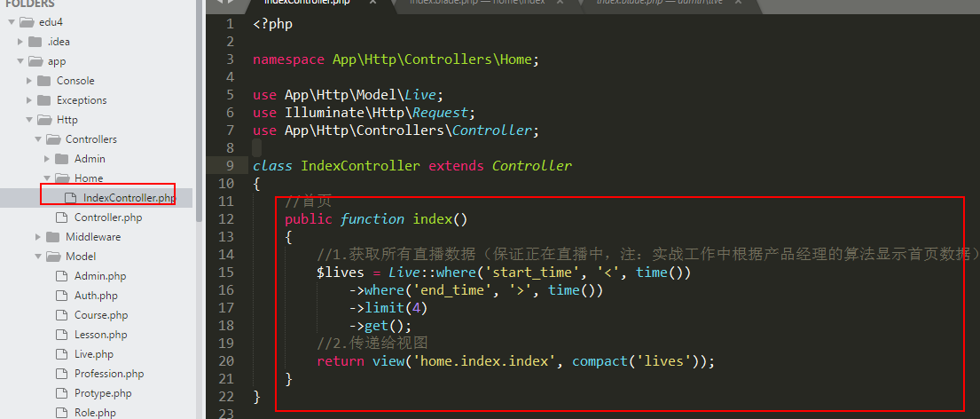
Task: Open Profession.php from the Model folder
Action: tap(108, 374)
